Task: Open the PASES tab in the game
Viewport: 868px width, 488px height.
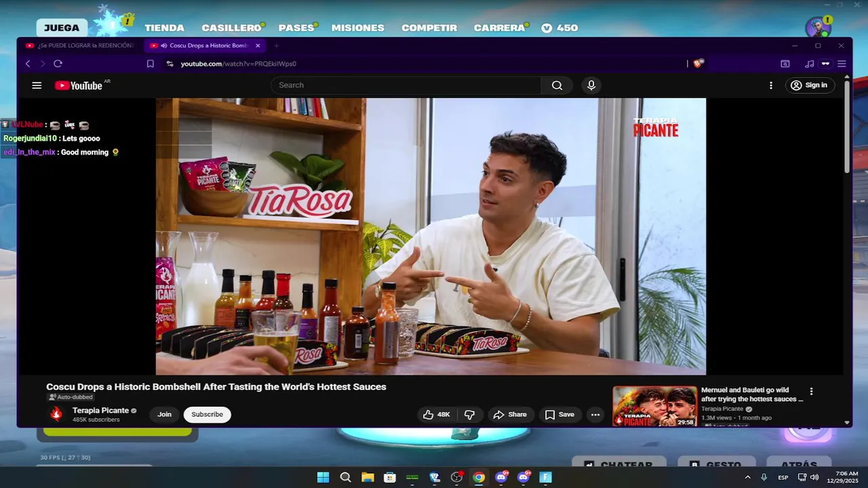Action: tap(296, 28)
